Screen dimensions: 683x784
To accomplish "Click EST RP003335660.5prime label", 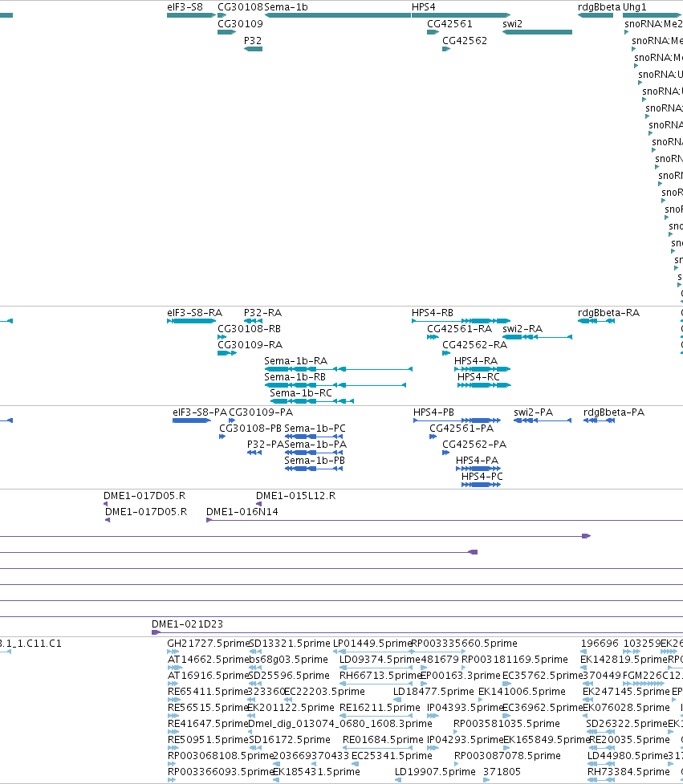I will [x=464, y=644].
